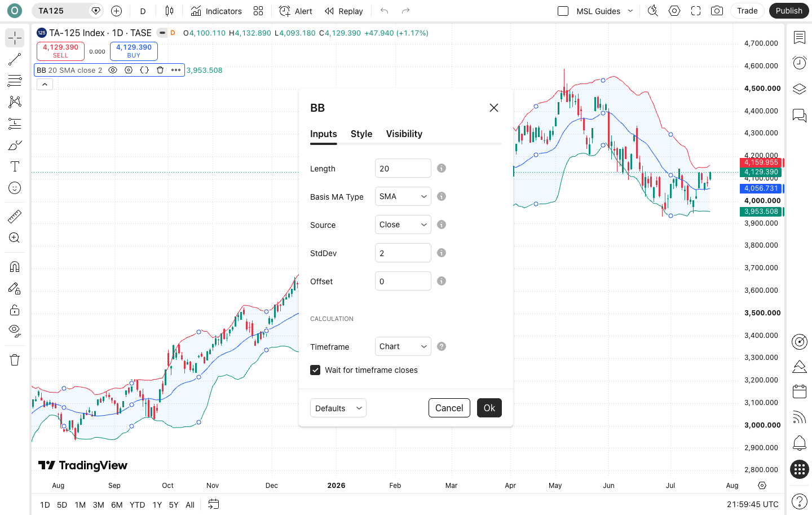Select the Text annotation tool
812x515 pixels.
15,166
